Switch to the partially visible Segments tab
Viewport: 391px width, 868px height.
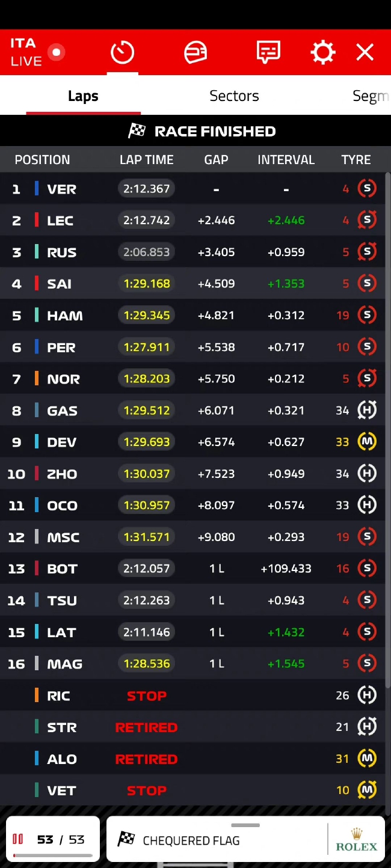point(371,96)
